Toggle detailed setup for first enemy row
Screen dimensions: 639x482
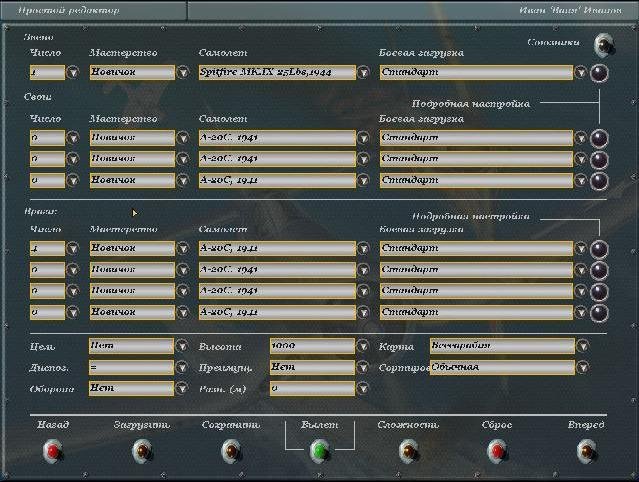pos(599,249)
